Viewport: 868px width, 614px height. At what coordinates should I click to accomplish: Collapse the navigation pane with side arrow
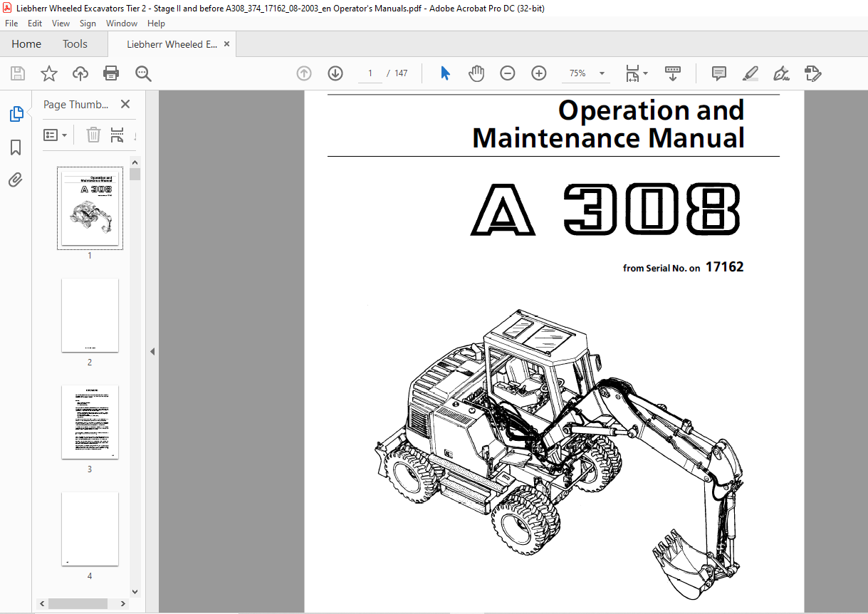tap(152, 351)
